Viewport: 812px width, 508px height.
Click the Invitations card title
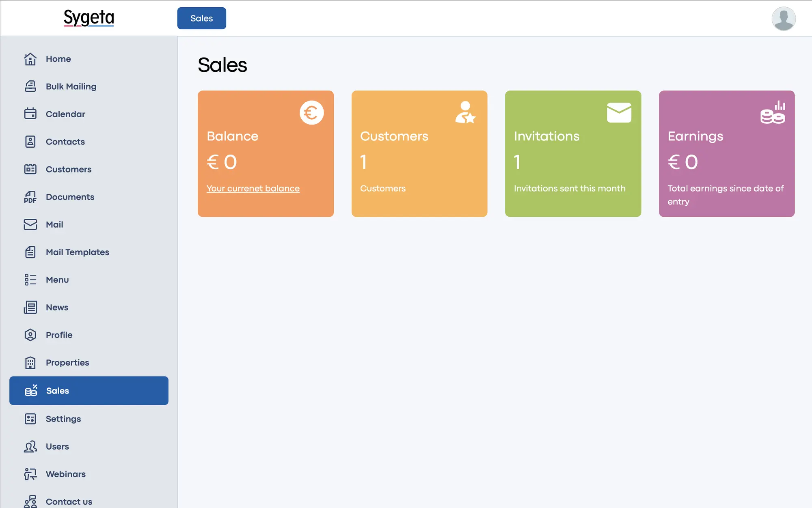point(547,136)
